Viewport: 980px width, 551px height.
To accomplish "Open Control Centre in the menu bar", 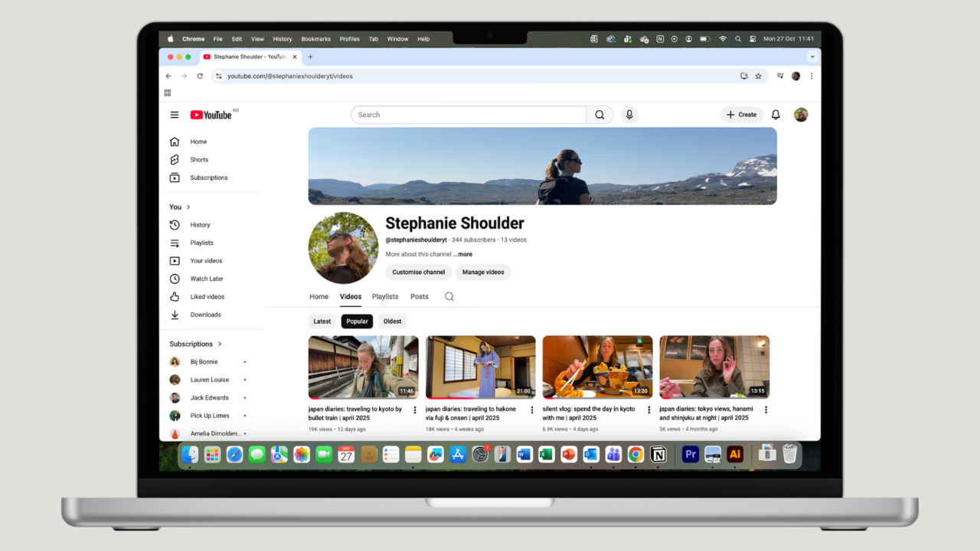I will point(753,39).
